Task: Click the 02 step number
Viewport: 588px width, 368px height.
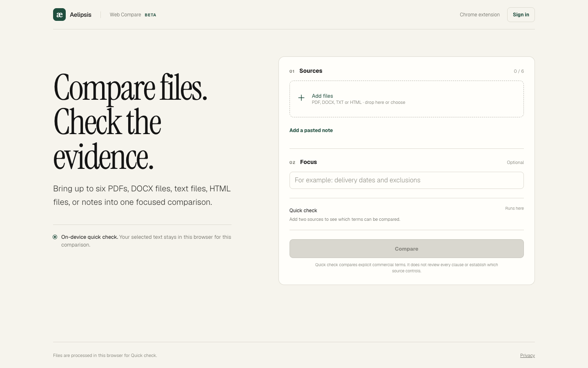Action: tap(292, 162)
